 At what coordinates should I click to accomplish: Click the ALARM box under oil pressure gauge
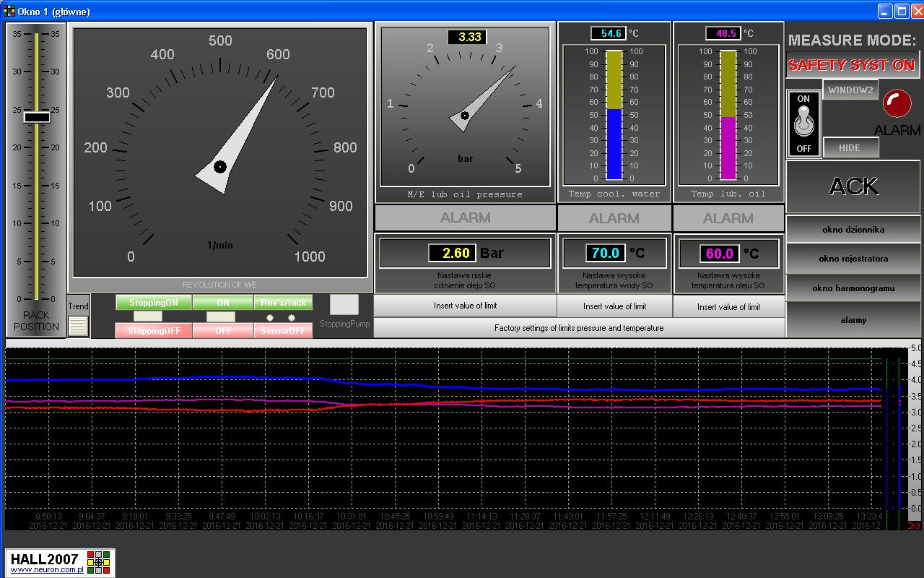pos(466,217)
